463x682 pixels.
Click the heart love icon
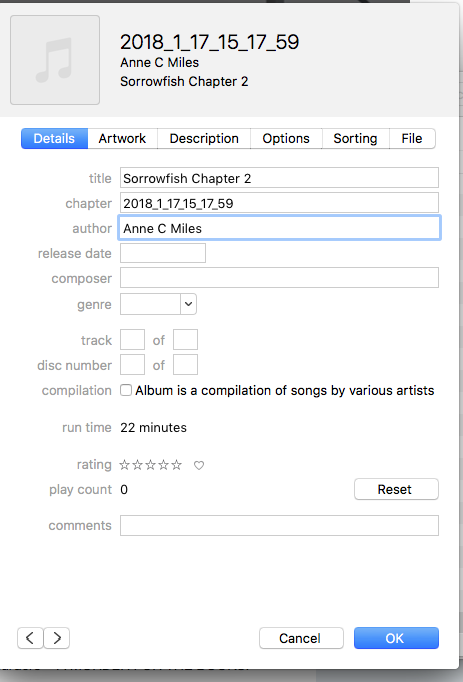pyautogui.click(x=199, y=465)
